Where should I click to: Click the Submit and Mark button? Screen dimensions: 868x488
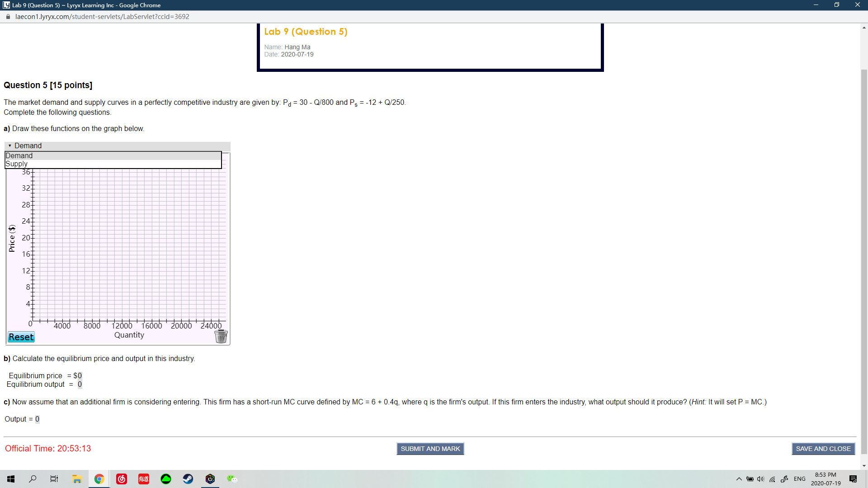point(430,449)
